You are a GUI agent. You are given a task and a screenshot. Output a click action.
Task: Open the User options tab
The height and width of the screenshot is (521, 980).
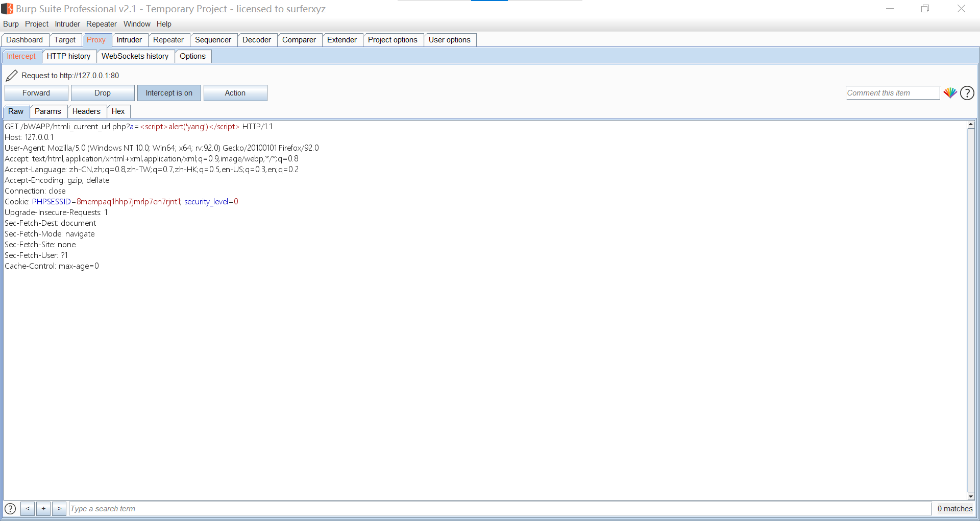point(450,40)
